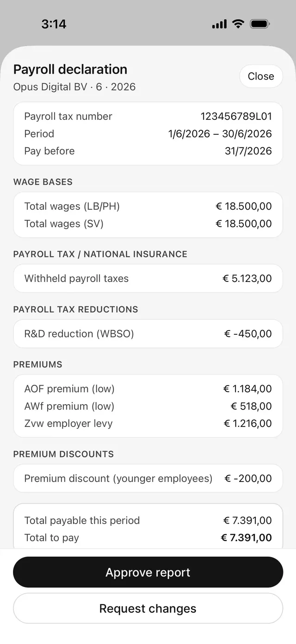
Task: Select Total wages (LB/PH) row
Action: (148, 206)
